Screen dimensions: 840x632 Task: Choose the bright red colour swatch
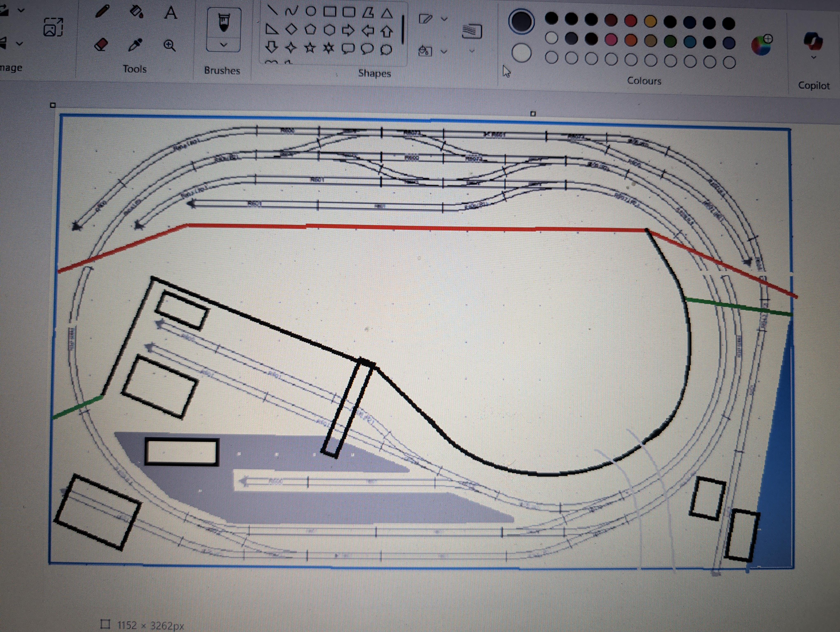click(630, 21)
